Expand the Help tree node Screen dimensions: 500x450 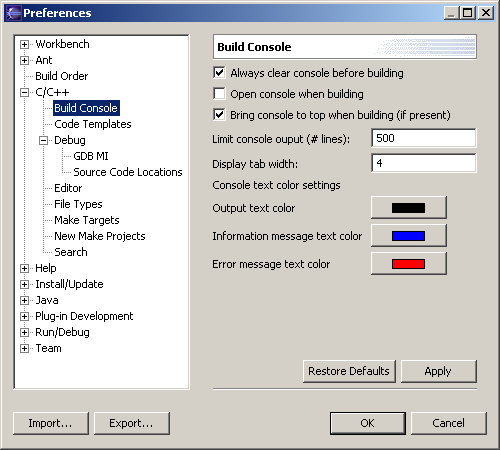point(24,268)
